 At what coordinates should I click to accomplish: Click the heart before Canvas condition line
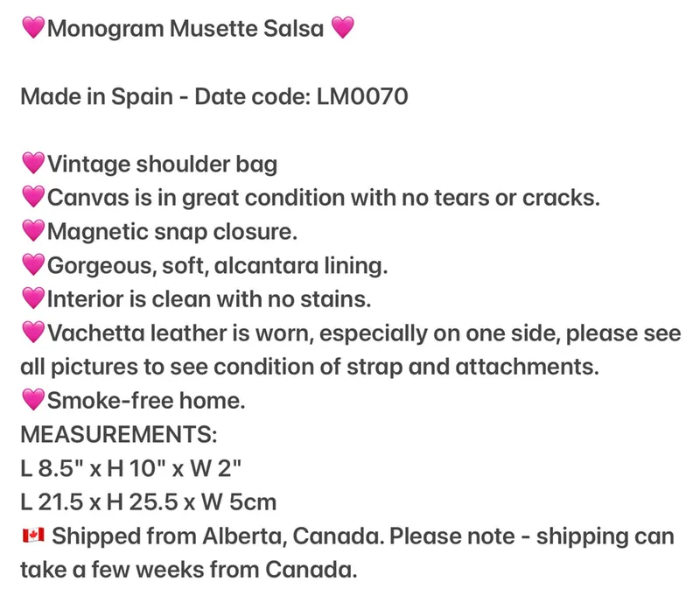tap(33, 197)
